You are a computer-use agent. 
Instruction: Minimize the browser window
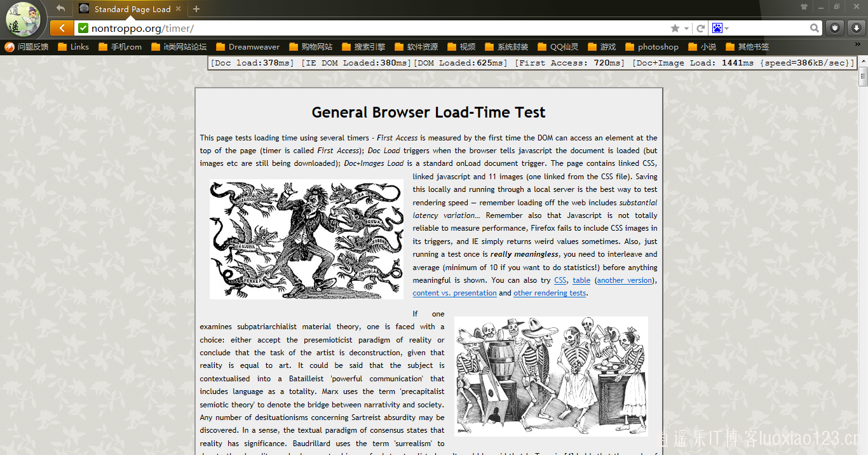pos(820,7)
